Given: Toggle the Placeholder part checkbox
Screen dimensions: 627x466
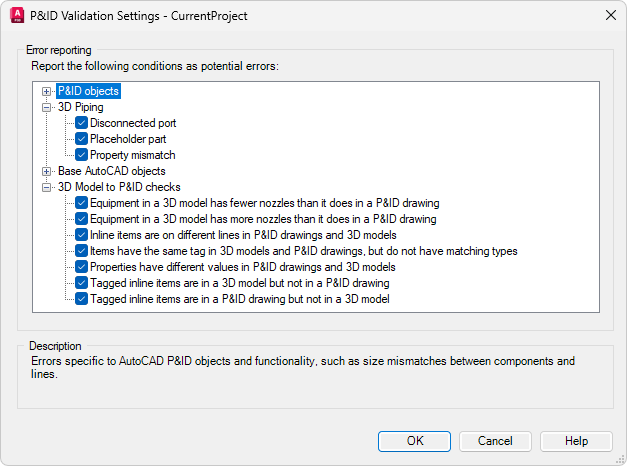Looking at the screenshot, I should [82, 139].
